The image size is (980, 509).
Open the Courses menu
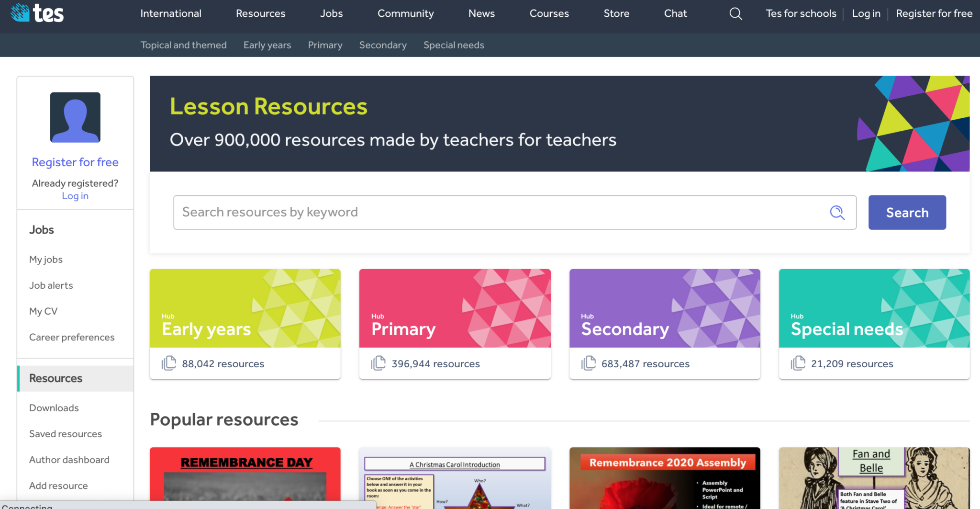549,13
